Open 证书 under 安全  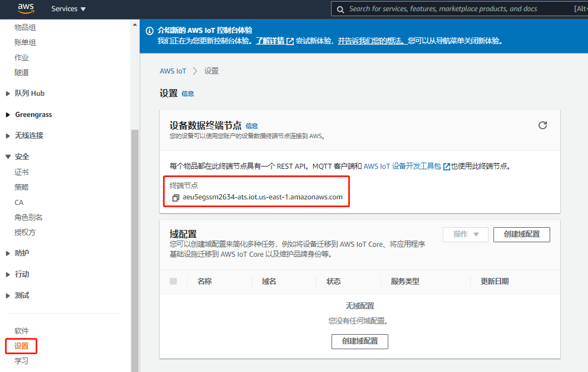click(21, 172)
